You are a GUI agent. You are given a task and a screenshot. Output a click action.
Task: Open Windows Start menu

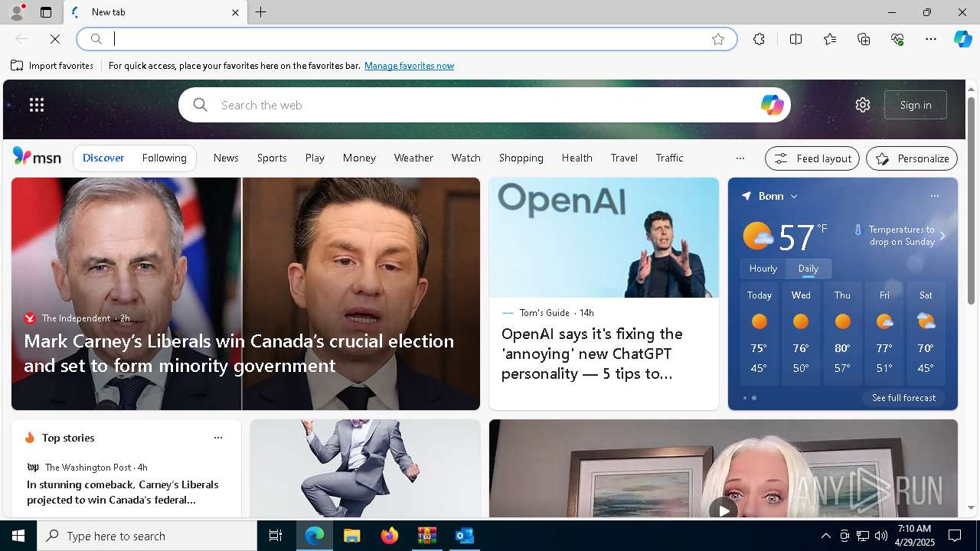tap(18, 536)
